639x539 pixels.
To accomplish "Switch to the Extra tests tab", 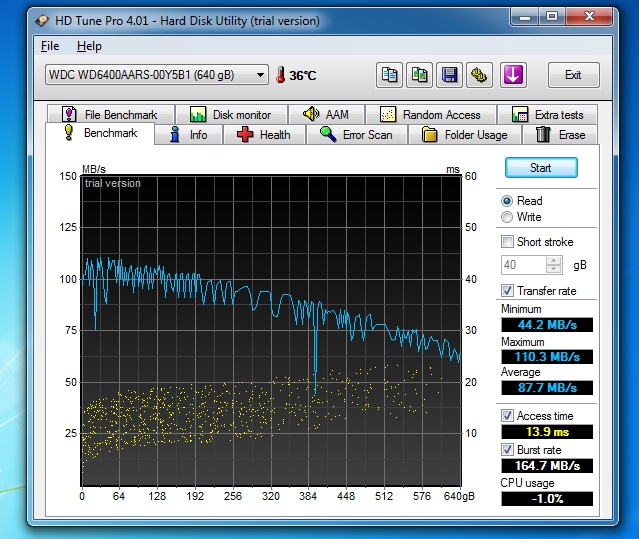I will (x=547, y=114).
